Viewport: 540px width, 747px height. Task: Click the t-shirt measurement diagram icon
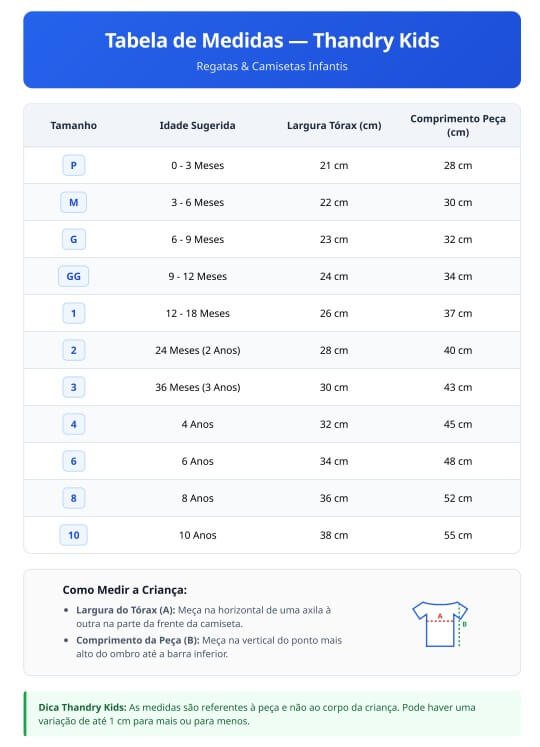pyautogui.click(x=440, y=624)
